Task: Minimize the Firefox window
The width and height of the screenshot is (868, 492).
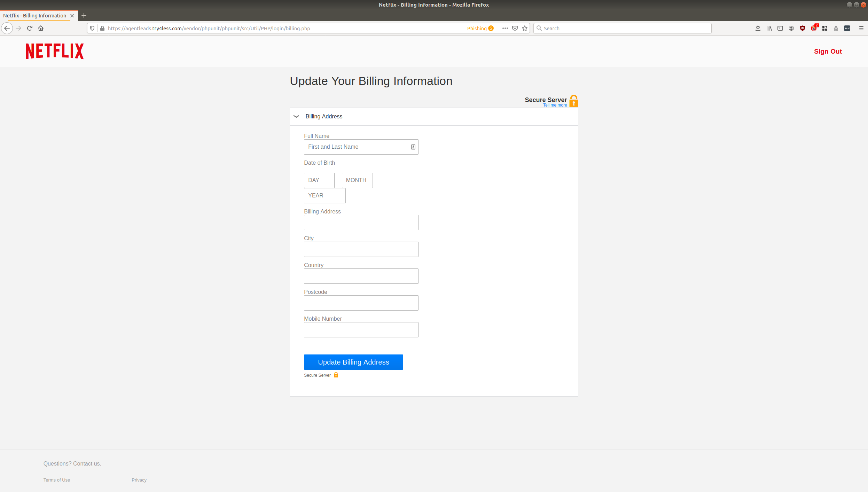Action: (849, 5)
